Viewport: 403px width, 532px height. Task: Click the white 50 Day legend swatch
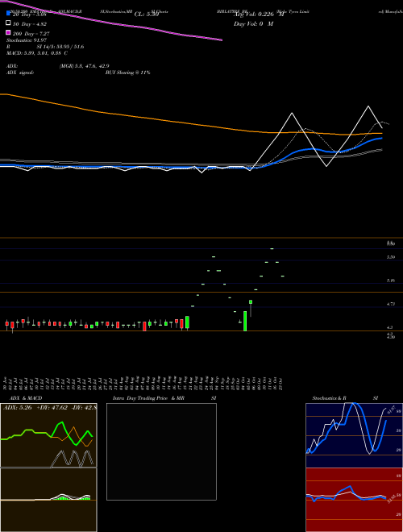point(8,23)
